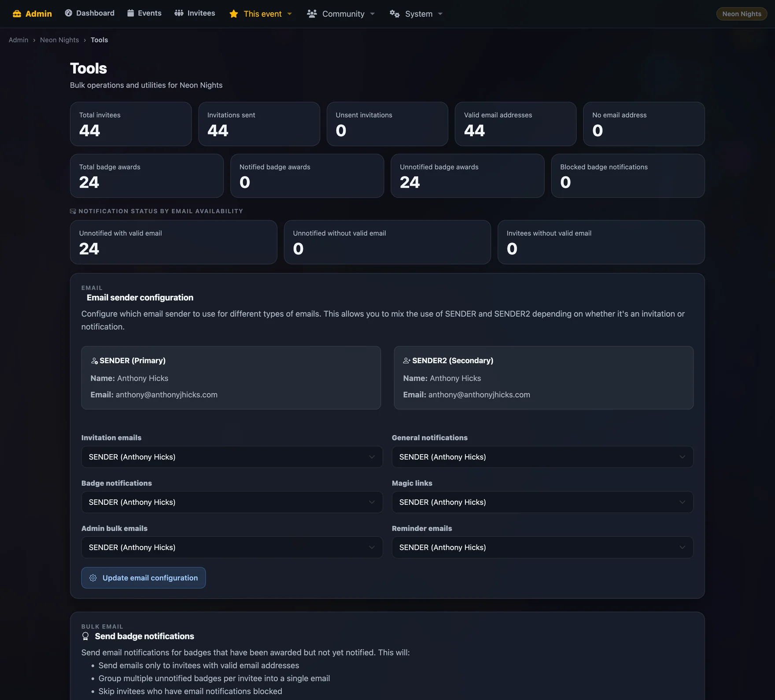Click the Email sender configuration heading
Image resolution: width=775 pixels, height=700 pixels.
(x=140, y=297)
